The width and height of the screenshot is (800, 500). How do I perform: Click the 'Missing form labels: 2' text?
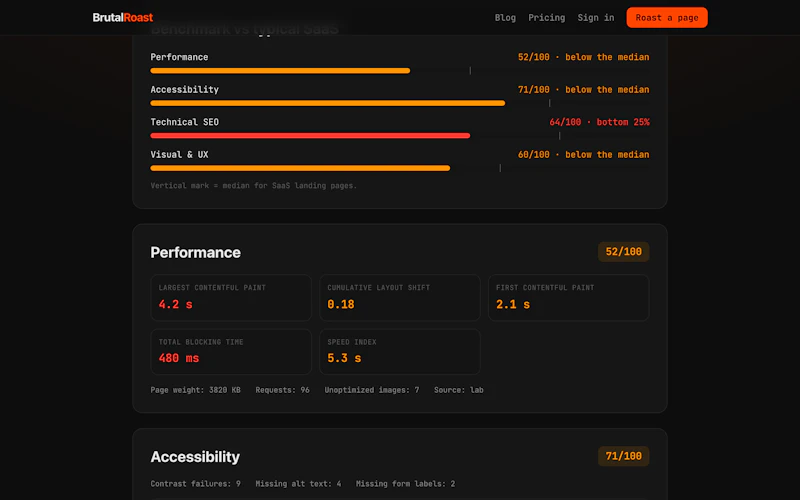coord(405,484)
